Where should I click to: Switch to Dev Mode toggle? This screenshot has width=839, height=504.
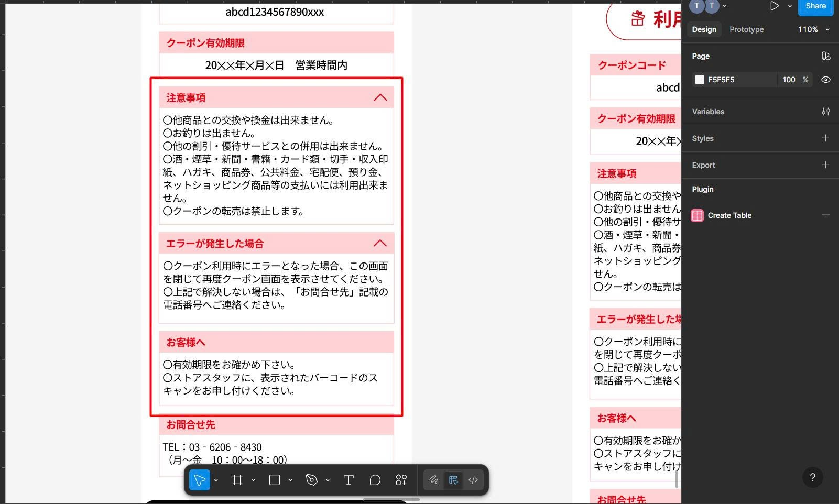473,480
